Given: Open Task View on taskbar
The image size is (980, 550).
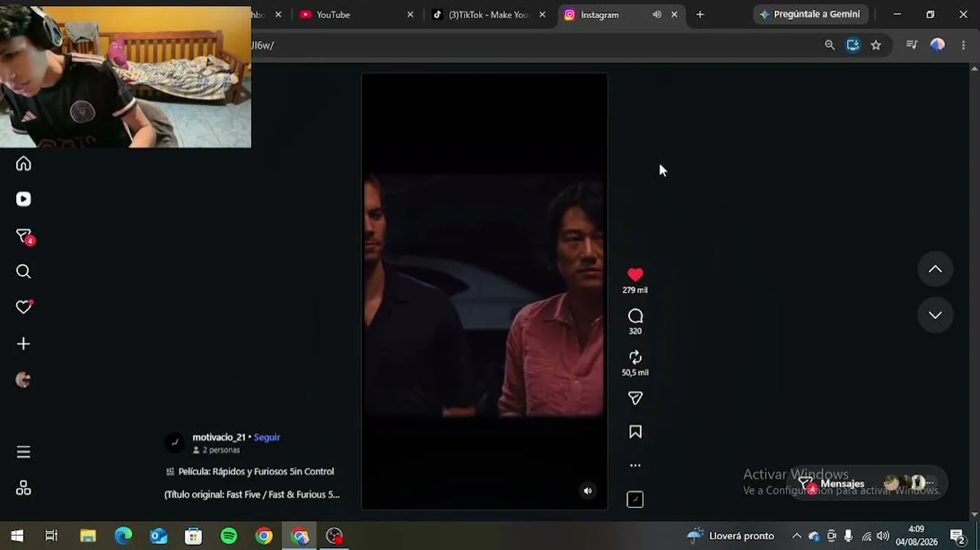Looking at the screenshot, I should click(51, 536).
